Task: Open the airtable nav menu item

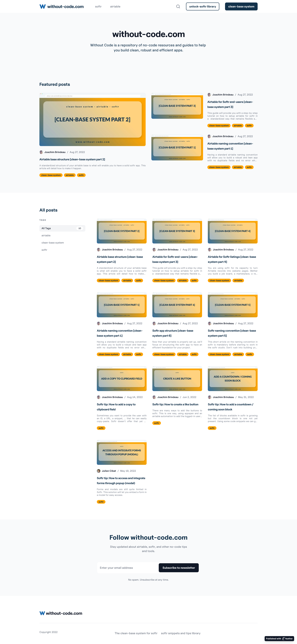Action: 115,6
